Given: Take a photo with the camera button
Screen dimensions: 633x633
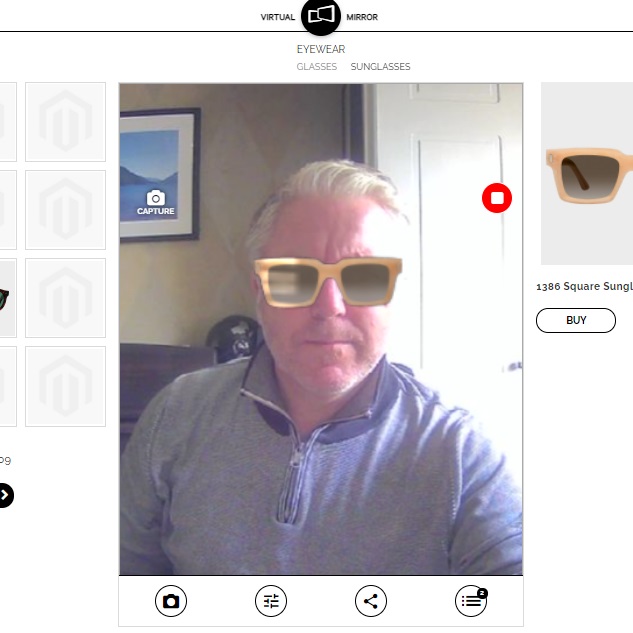Looking at the screenshot, I should [171, 601].
